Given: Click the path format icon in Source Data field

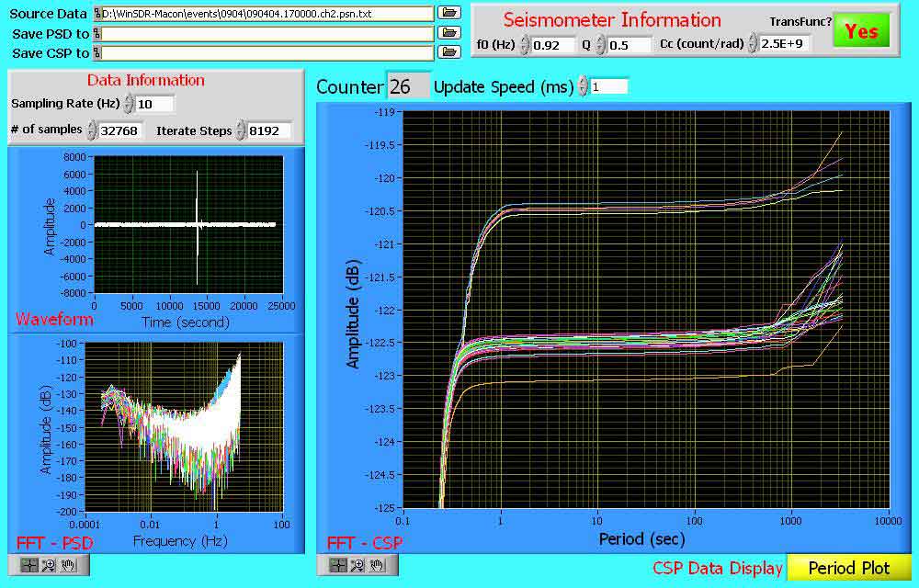Looking at the screenshot, I should click(97, 14).
